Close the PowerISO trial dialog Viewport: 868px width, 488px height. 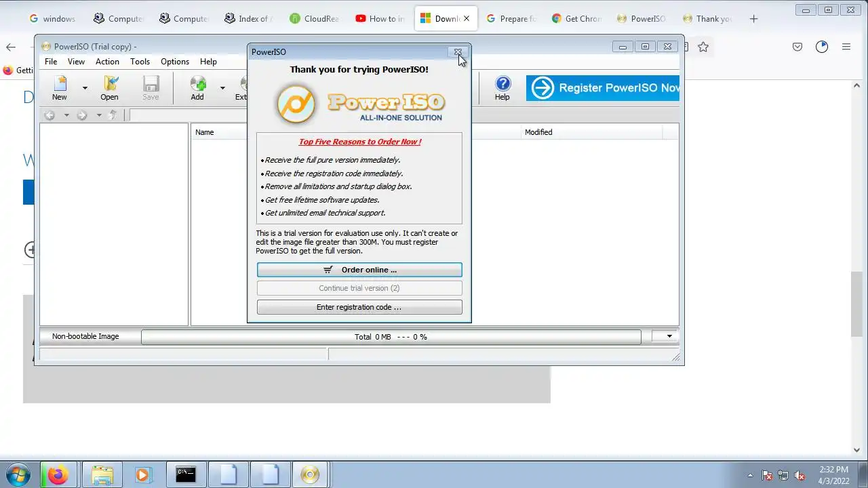(x=458, y=52)
